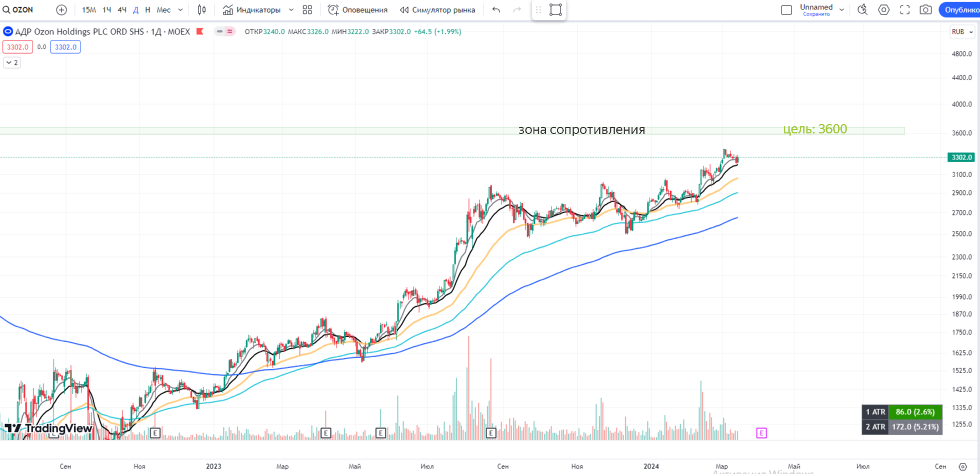Open the Индикаторы panel

click(252, 10)
